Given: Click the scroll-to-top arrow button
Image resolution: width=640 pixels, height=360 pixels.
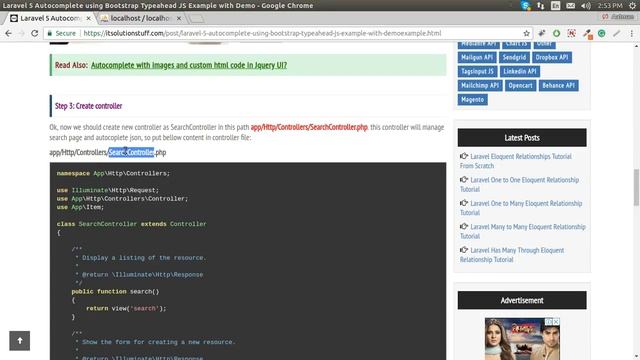Looking at the screenshot, I should click(20, 341).
